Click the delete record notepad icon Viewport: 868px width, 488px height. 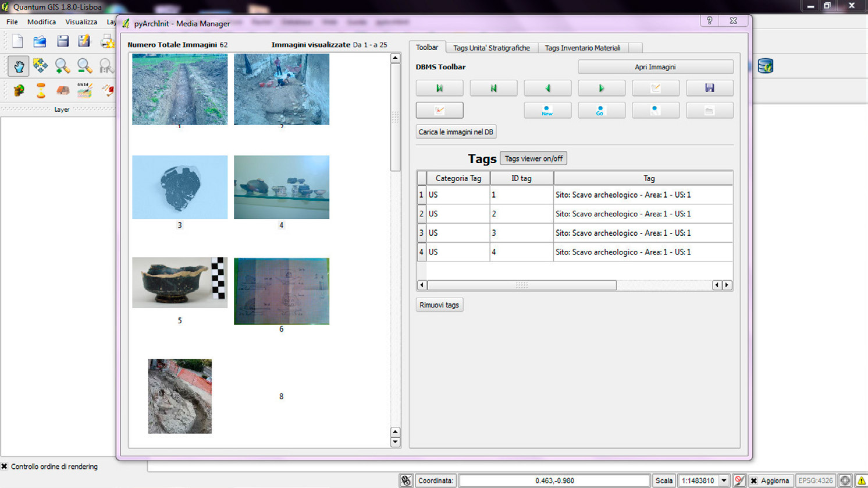click(x=439, y=110)
